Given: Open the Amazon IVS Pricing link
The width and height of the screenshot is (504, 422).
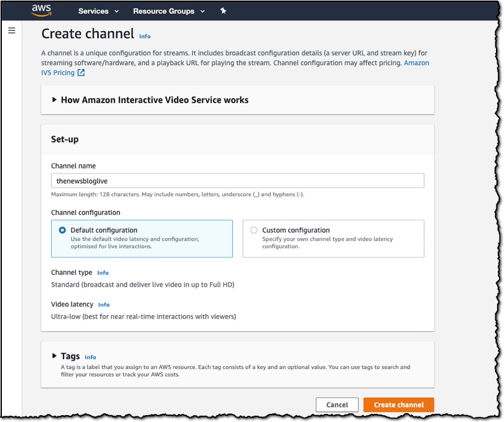Looking at the screenshot, I should (x=235, y=68).
